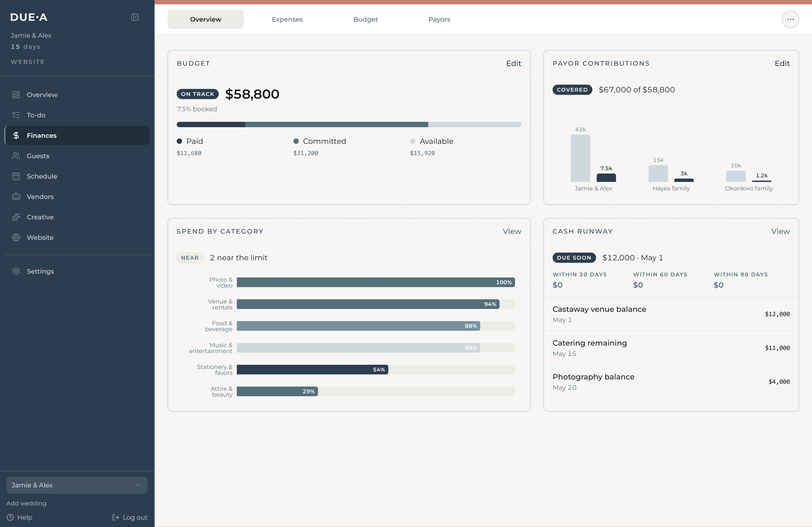812x527 pixels.
Task: Click the Help text label
Action: (x=25, y=517)
